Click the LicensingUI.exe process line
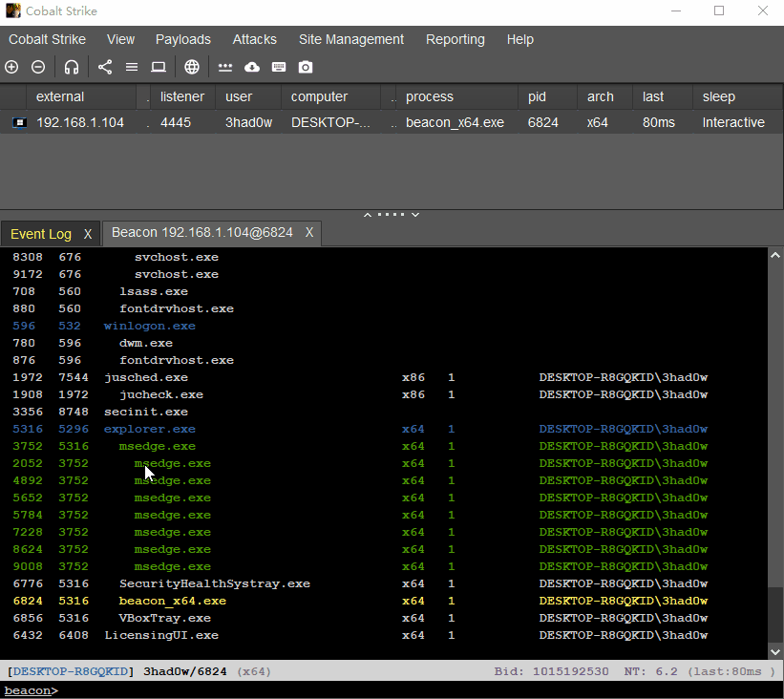This screenshot has height=699, width=784. pyautogui.click(x=161, y=635)
